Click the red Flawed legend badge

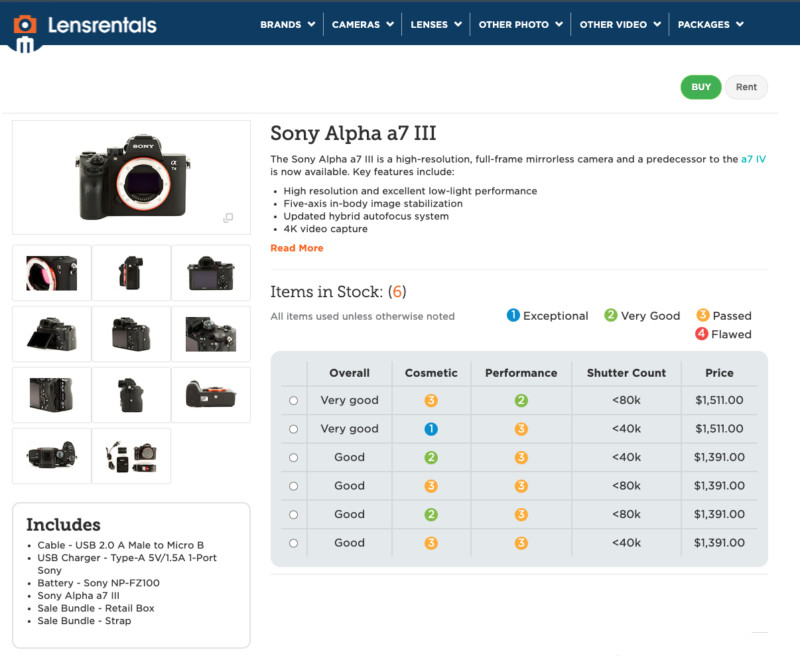(x=703, y=334)
